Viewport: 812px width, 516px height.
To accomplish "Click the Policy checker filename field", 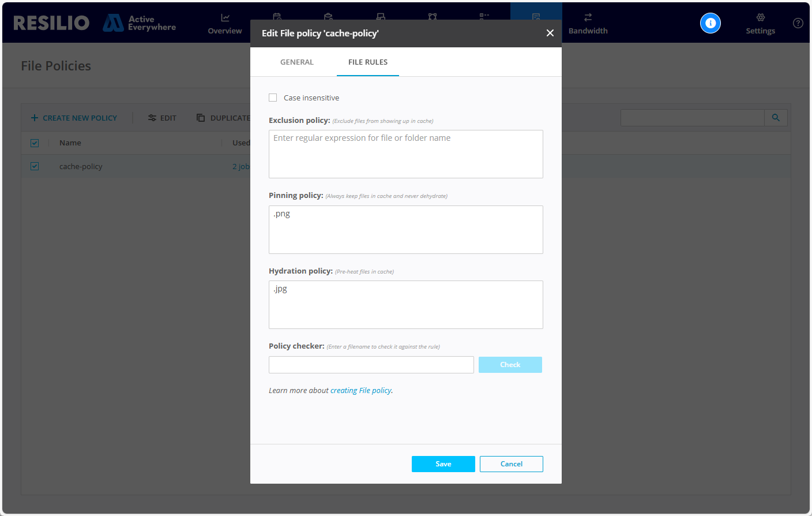I will point(371,365).
